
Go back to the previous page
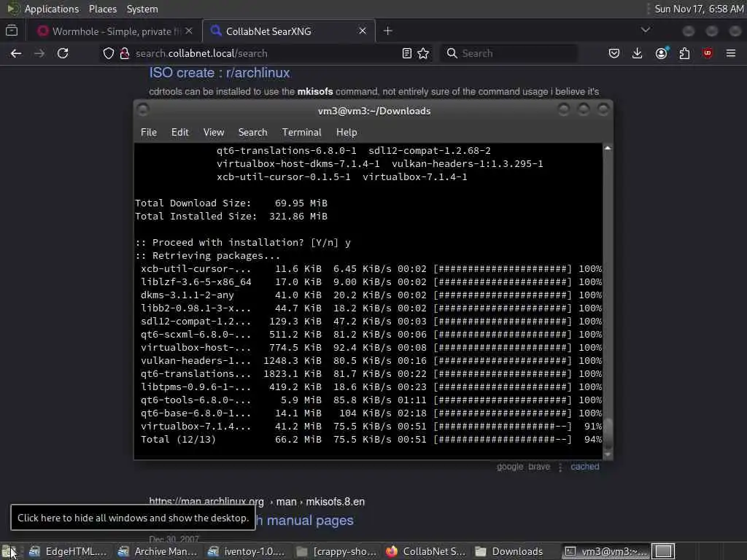click(x=16, y=53)
